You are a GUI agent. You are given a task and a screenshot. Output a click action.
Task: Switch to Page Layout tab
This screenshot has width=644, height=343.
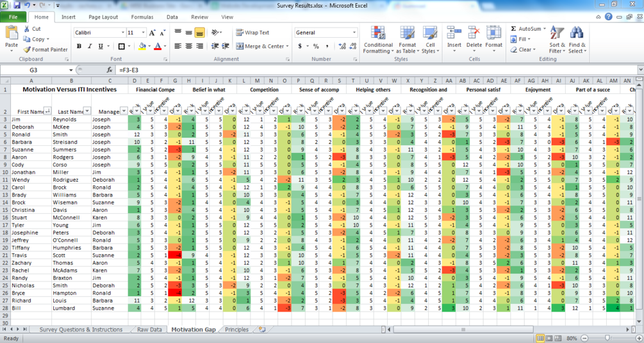(x=103, y=17)
